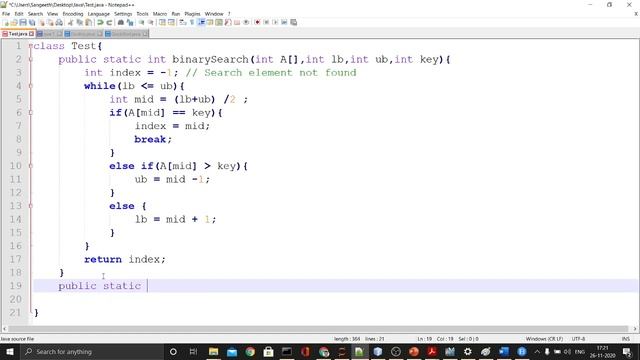Click 'Java source file' status bar label

pos(17,339)
